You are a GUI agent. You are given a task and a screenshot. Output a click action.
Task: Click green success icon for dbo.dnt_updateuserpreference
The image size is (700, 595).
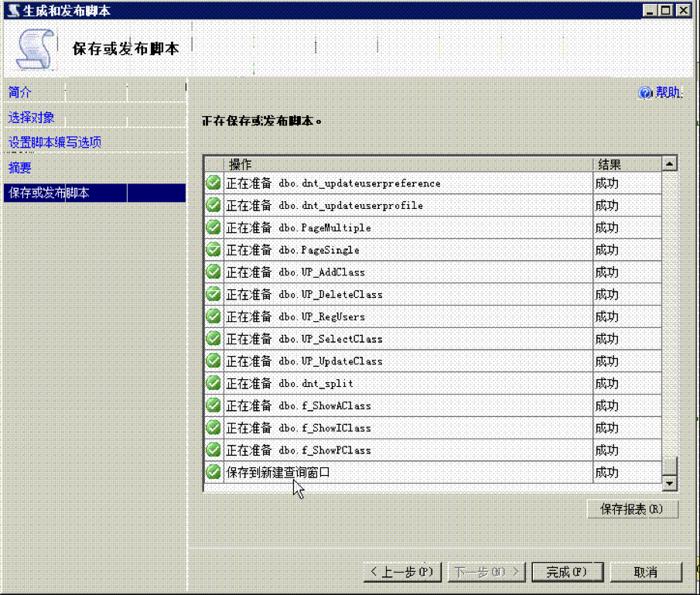(213, 183)
